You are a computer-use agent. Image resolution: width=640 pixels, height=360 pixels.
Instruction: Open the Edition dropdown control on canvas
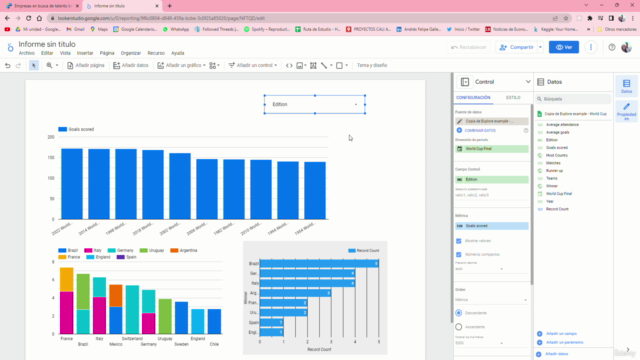(x=315, y=104)
